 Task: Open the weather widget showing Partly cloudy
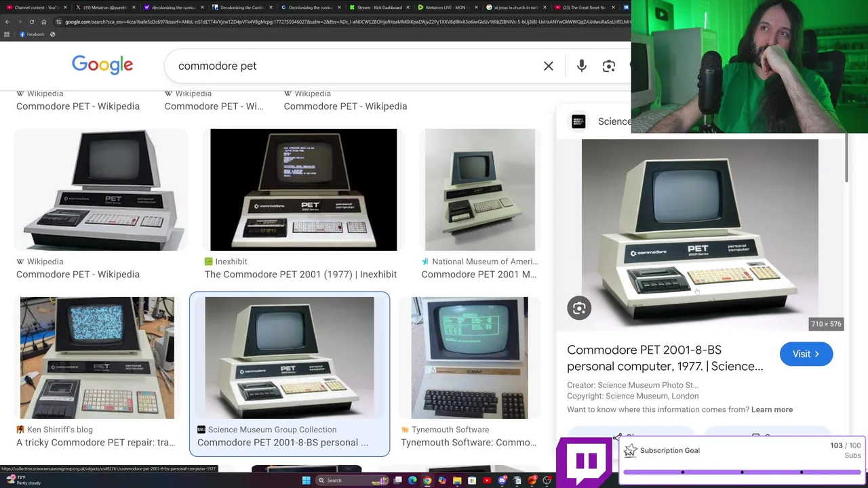tap(24, 480)
